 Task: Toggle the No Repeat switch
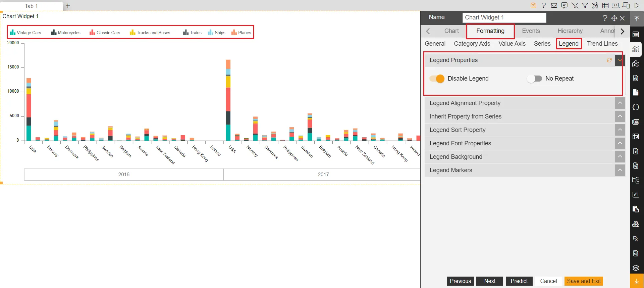point(534,79)
